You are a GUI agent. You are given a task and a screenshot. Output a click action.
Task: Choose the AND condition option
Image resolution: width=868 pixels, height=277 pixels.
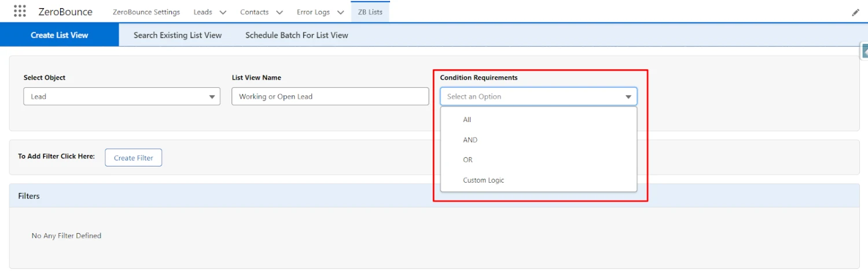point(470,140)
